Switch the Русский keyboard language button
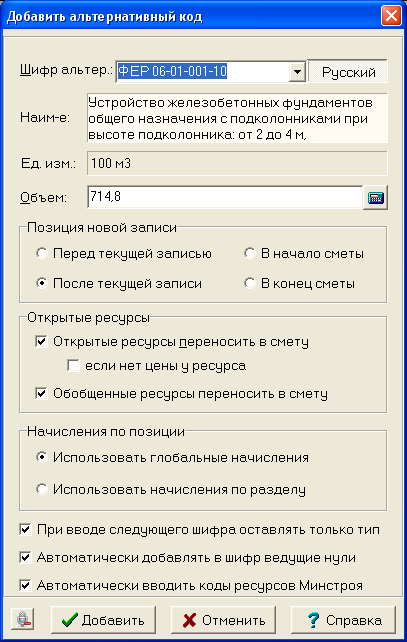This screenshot has width=407, height=642. coord(348,72)
